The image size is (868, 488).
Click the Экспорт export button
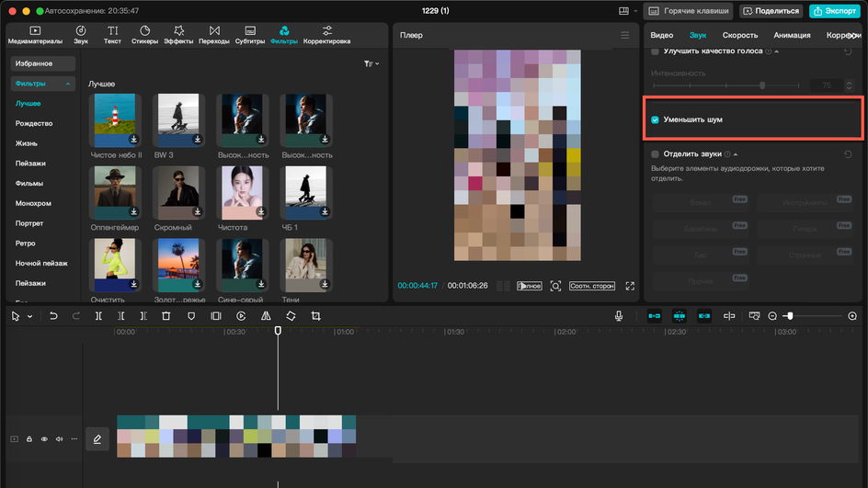[x=835, y=11]
